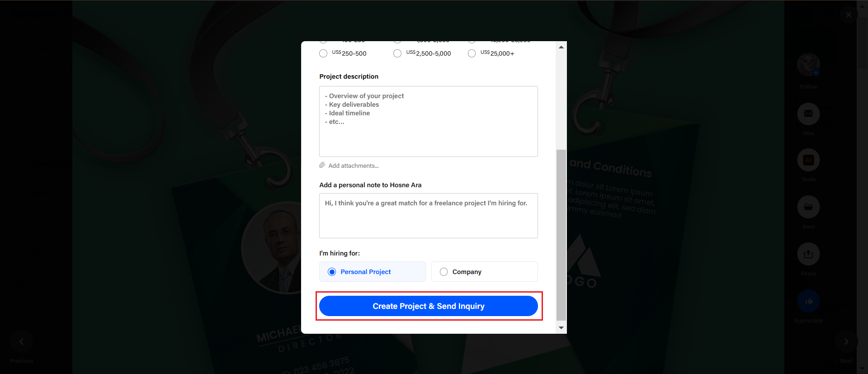
Task: Click the Appreciate thumbs-up icon
Action: (x=808, y=301)
